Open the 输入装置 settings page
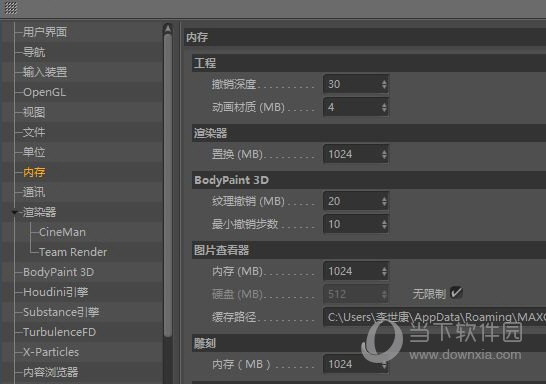 (45, 72)
